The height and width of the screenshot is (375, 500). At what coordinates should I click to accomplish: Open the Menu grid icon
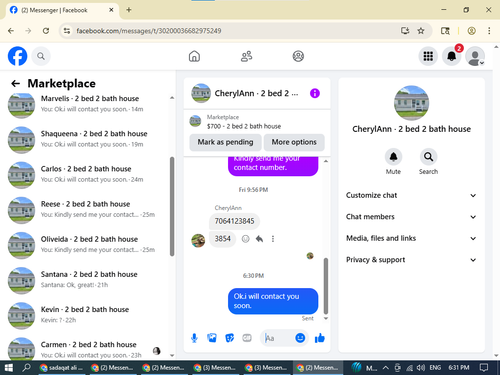coord(428,56)
